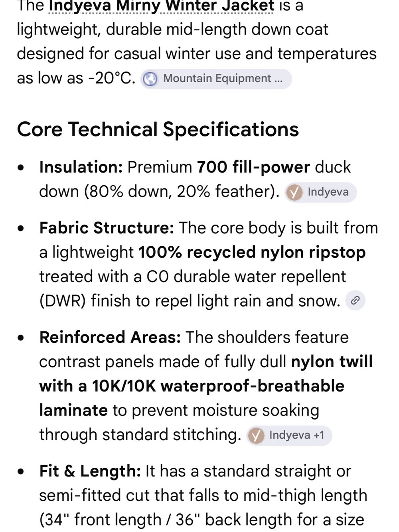Click the Insulation bullet label

[x=81, y=167]
